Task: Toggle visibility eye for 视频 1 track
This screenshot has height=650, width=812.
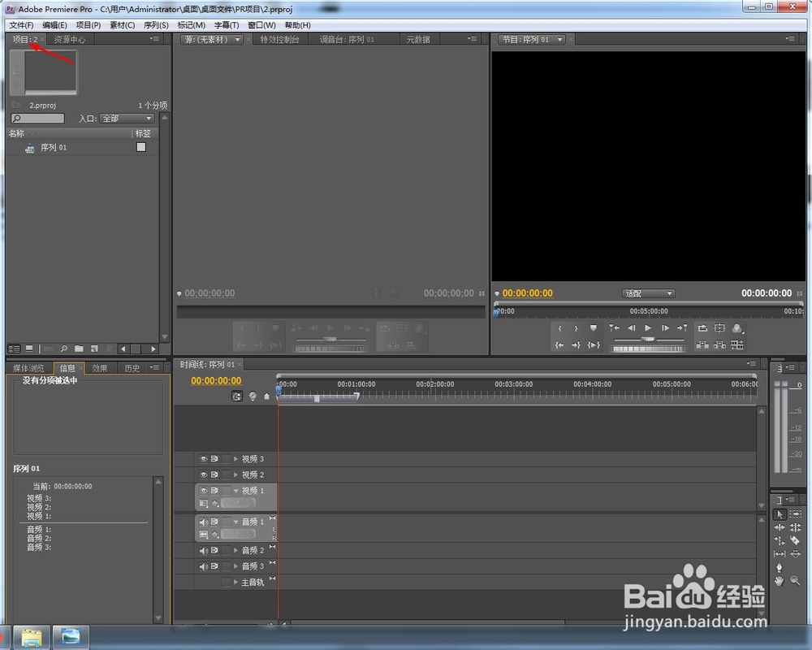Action: [204, 491]
